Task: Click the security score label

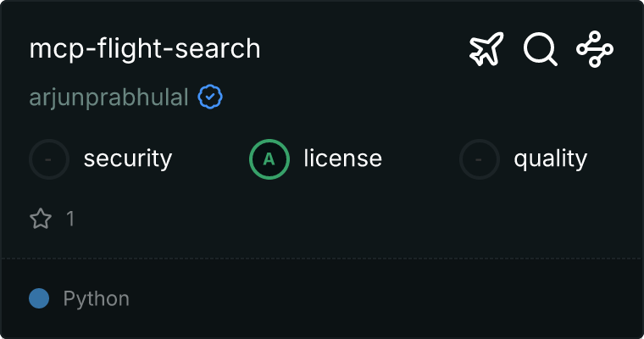Action: (128, 159)
